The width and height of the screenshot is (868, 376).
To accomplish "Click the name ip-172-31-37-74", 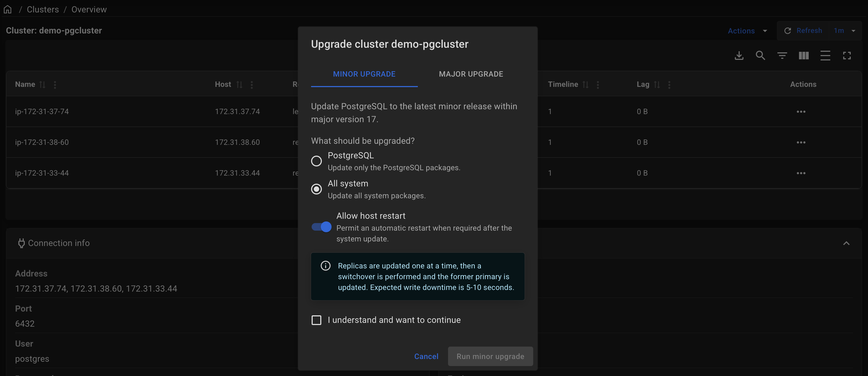I will [42, 112].
